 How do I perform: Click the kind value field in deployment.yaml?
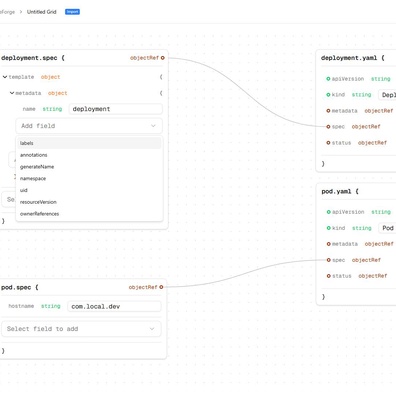[x=387, y=95]
